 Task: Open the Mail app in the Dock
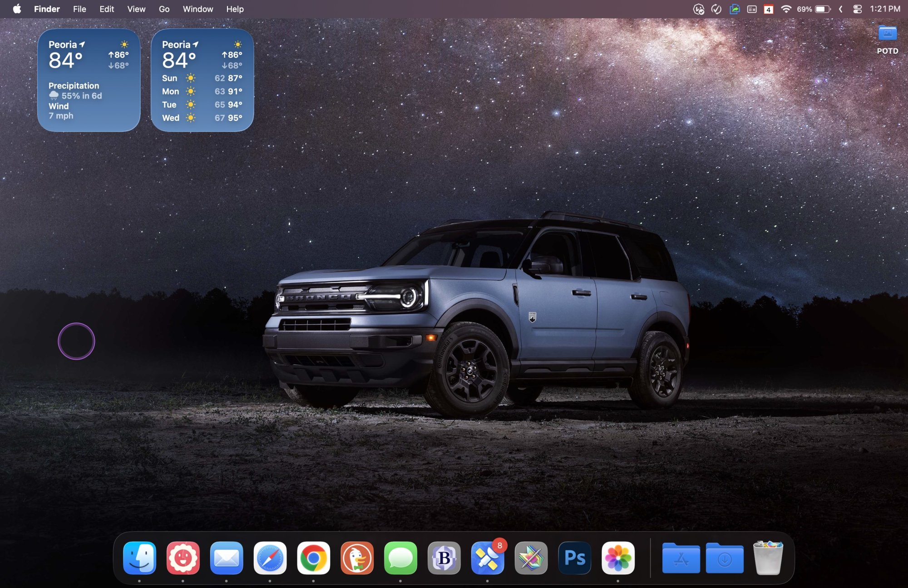coord(227,558)
